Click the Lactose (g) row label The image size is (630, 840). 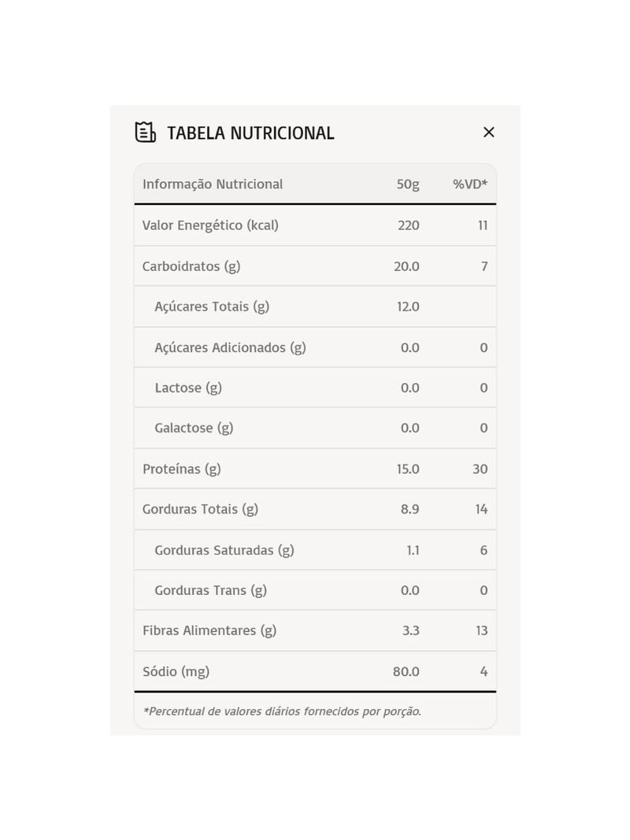(x=188, y=388)
